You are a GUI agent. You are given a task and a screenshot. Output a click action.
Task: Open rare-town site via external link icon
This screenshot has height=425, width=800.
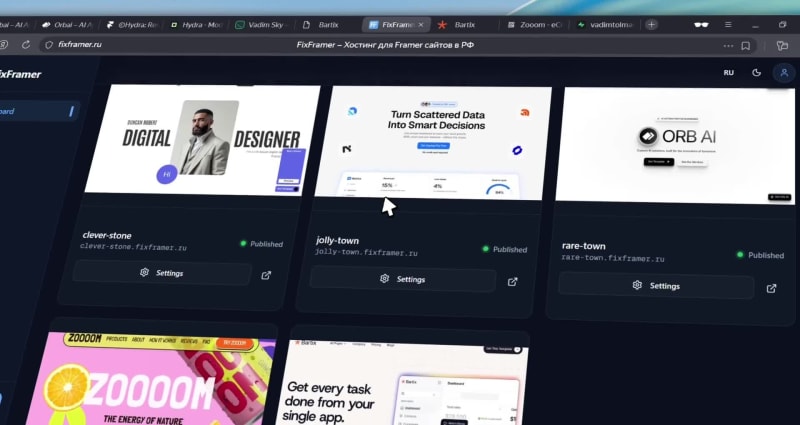pyautogui.click(x=771, y=289)
